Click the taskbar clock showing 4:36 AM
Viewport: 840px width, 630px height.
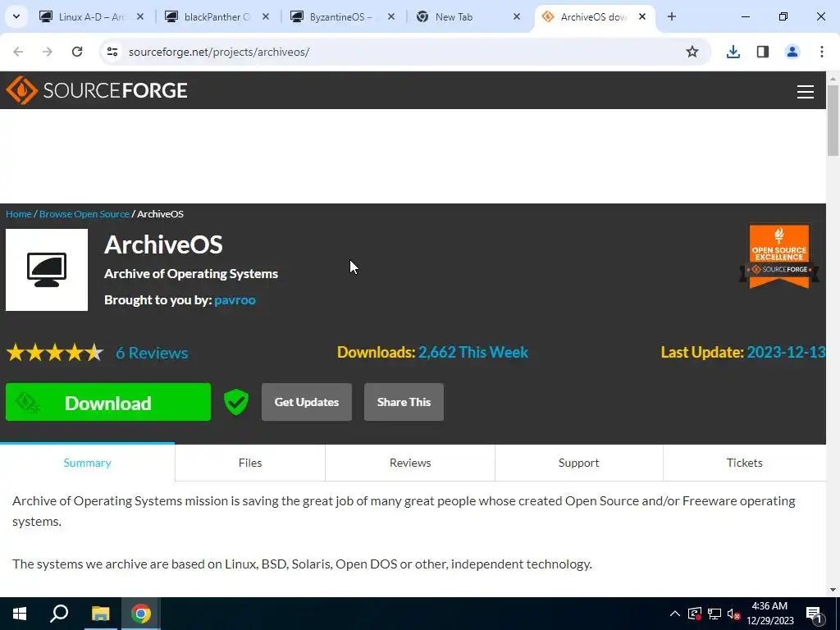[x=769, y=614]
